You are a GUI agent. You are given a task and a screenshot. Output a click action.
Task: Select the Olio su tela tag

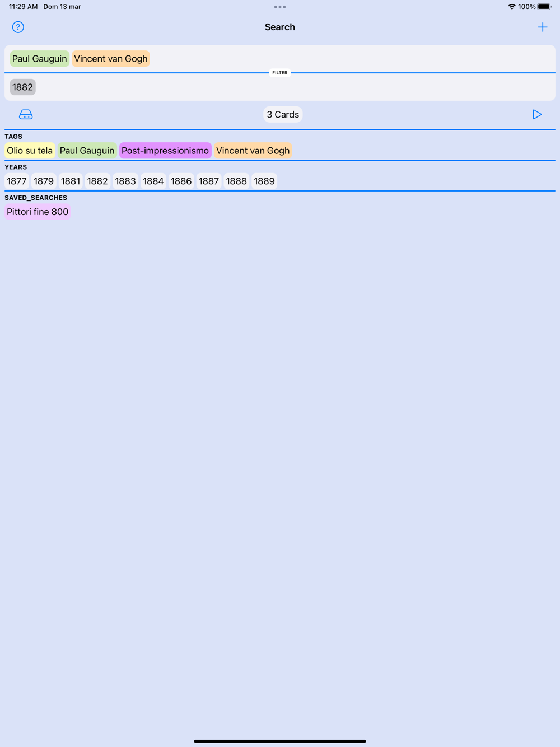pos(30,151)
